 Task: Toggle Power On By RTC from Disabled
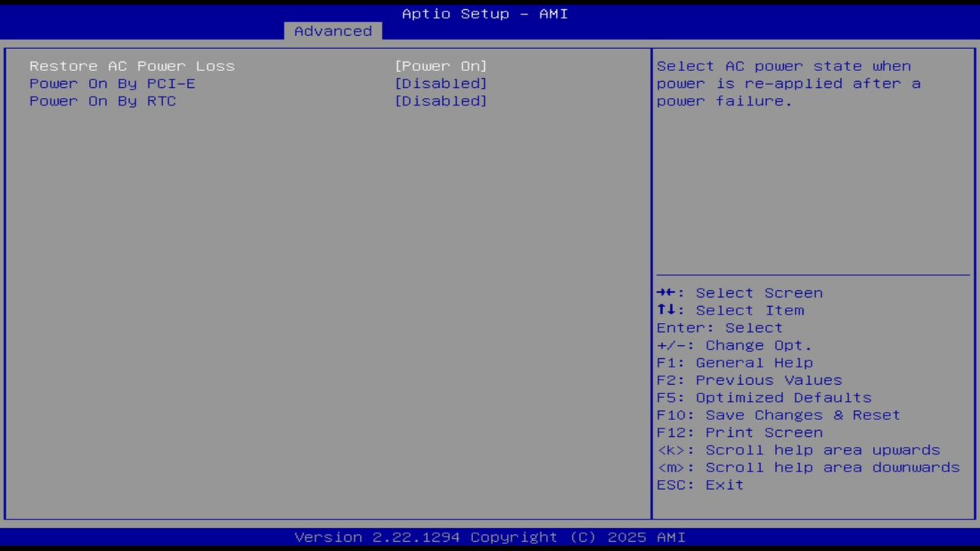[441, 101]
